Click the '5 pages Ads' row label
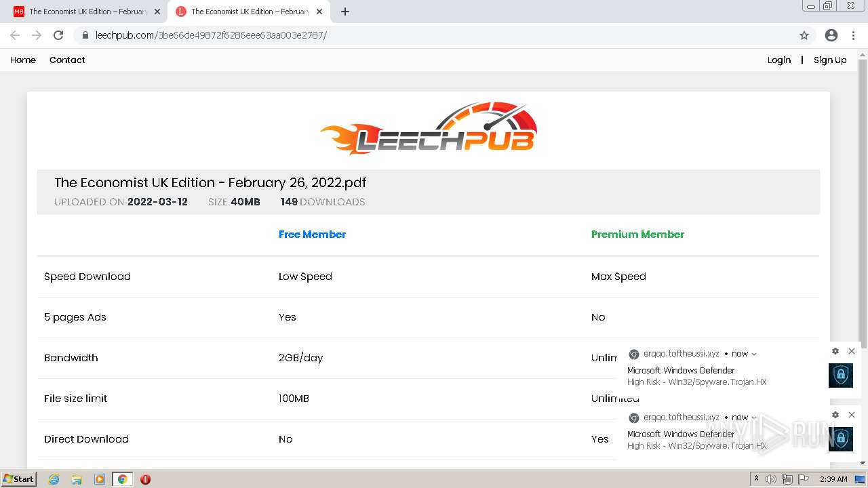 (x=75, y=317)
